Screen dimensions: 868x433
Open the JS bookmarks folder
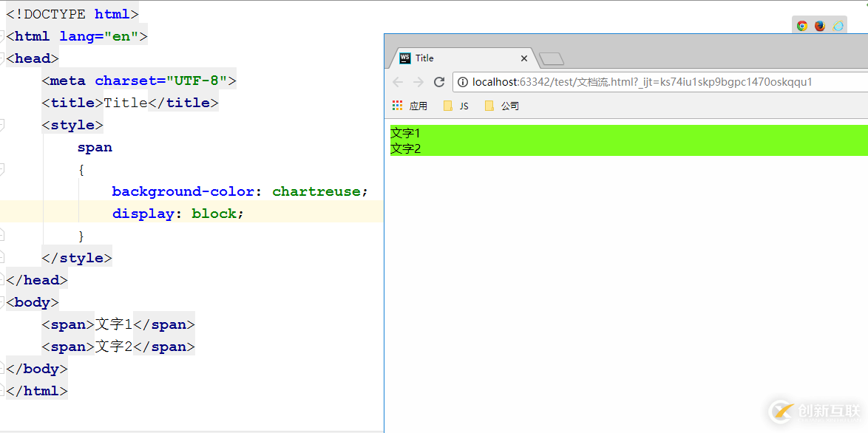coord(456,106)
